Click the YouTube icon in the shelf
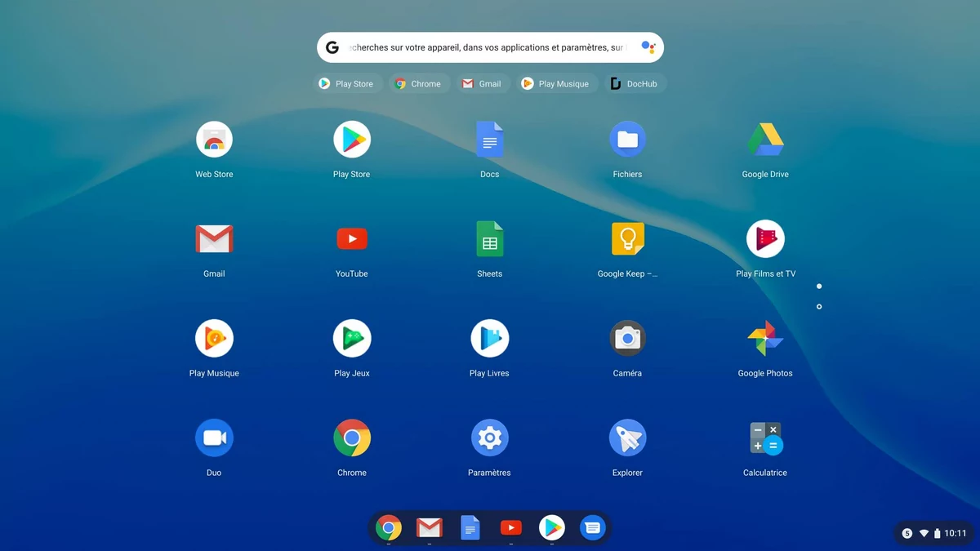Viewport: 980px width, 551px height. pos(511,528)
